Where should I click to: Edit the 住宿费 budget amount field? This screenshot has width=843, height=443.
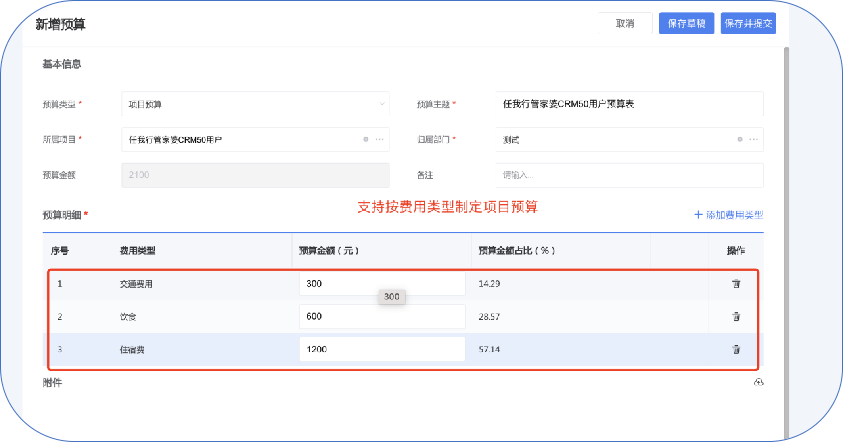pos(382,349)
